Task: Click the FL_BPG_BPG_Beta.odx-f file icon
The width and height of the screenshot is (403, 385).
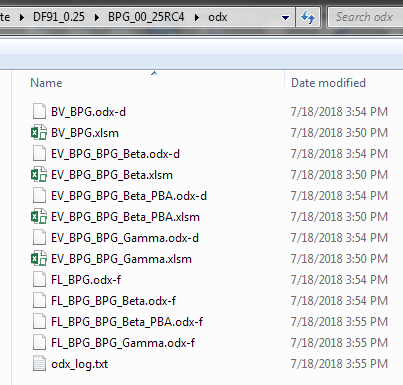Action: tap(39, 300)
